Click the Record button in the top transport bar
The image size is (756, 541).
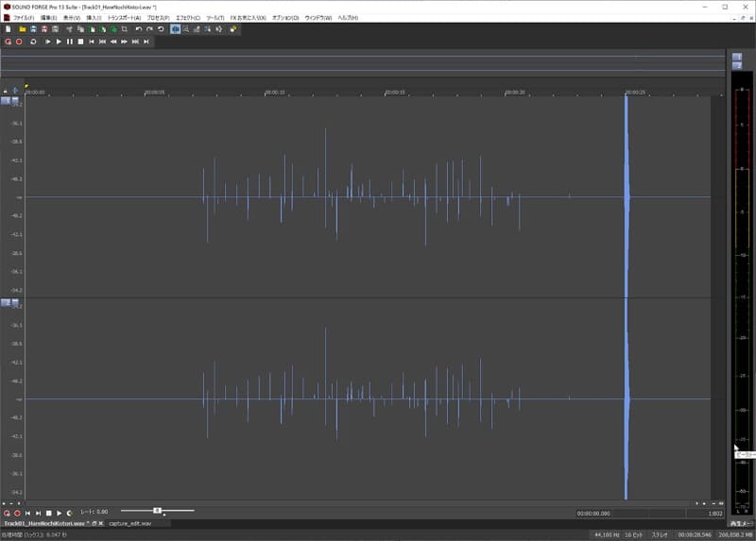tap(19, 42)
